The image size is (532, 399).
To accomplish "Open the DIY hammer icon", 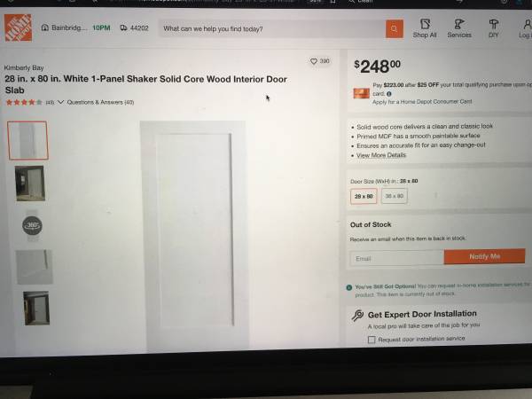I will click(494, 24).
